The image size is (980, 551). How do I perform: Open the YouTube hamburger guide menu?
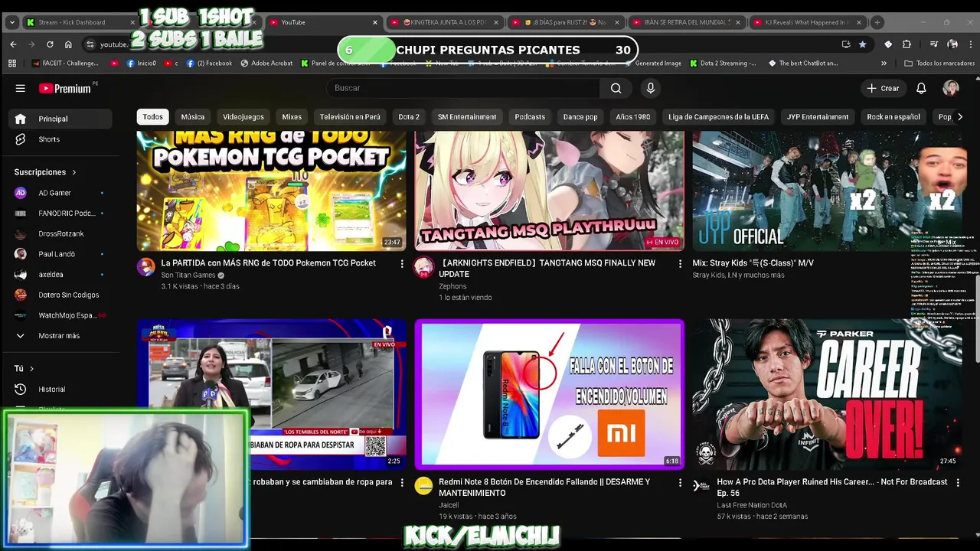(x=21, y=88)
